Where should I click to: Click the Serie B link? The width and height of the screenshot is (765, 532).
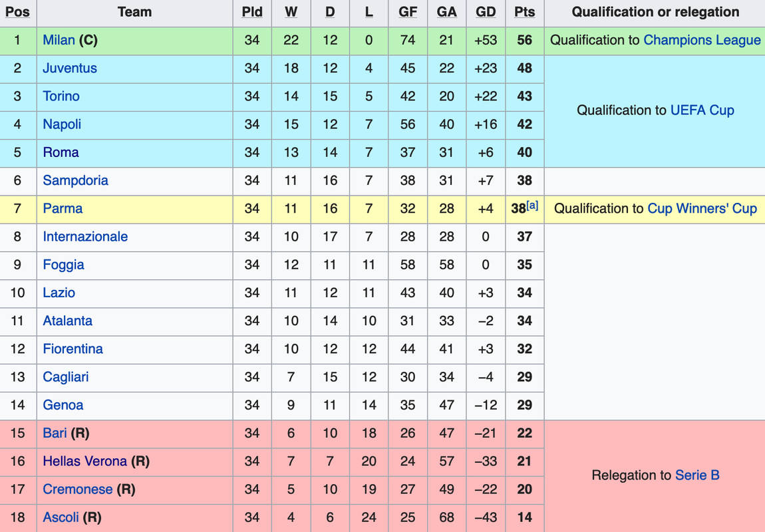click(x=697, y=475)
